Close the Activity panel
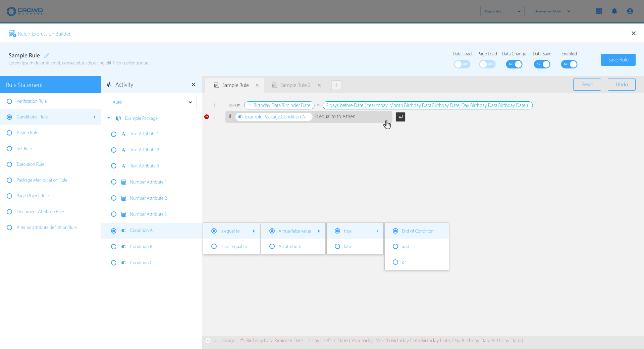The height and width of the screenshot is (349, 644). [193, 85]
